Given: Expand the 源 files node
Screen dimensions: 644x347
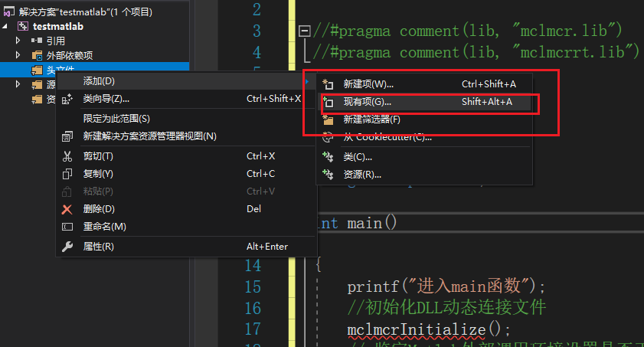Looking at the screenshot, I should pos(18,84).
